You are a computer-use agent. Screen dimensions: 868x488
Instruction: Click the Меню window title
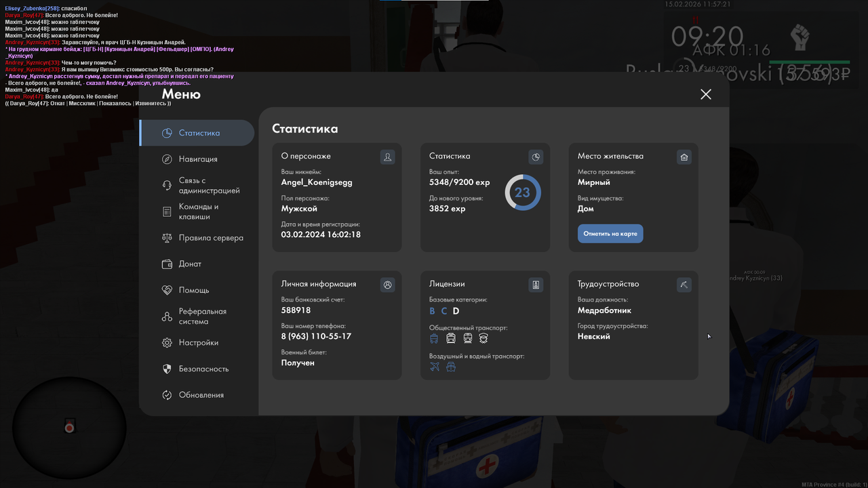point(181,94)
